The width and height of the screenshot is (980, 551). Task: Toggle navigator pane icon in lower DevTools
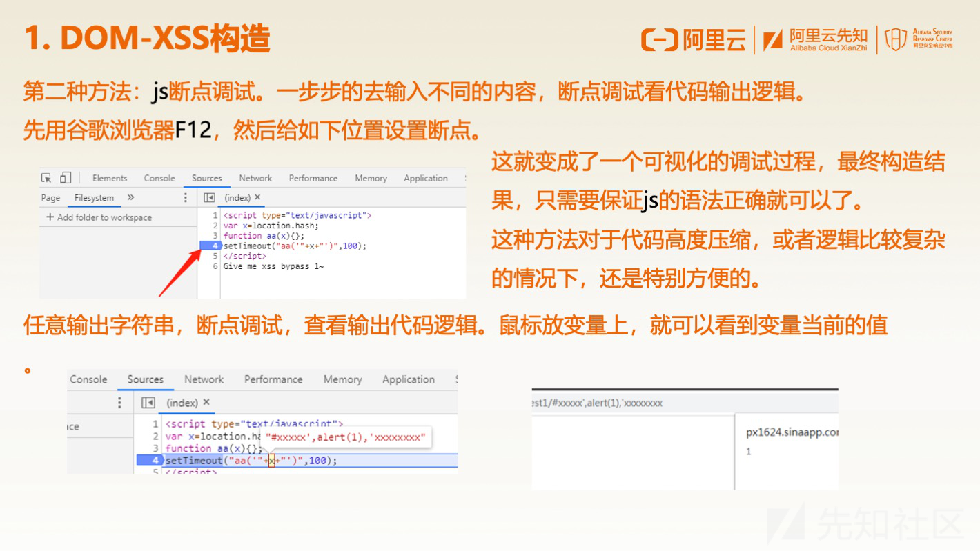coord(148,403)
